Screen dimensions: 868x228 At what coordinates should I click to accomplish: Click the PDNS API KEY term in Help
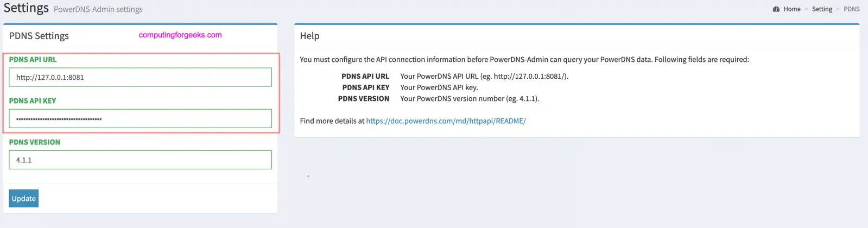point(366,87)
